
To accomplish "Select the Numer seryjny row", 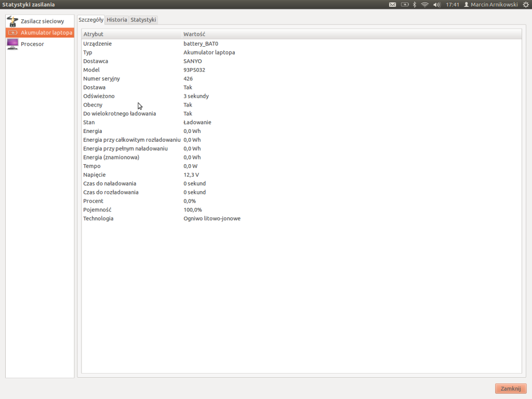I will pos(301,78).
